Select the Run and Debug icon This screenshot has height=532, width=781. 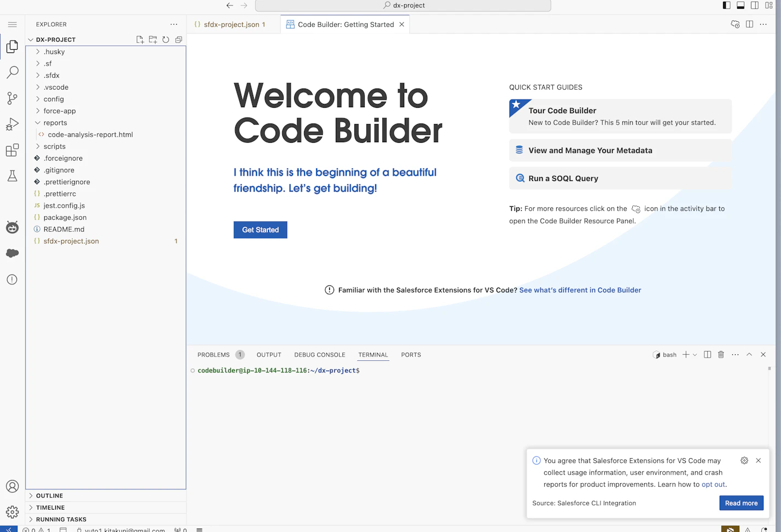click(12, 124)
